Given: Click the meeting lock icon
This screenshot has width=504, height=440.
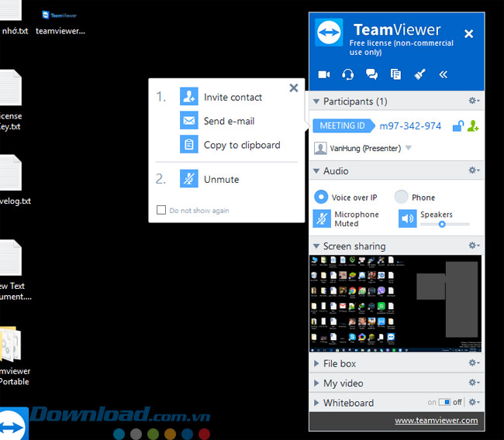Looking at the screenshot, I should click(458, 126).
